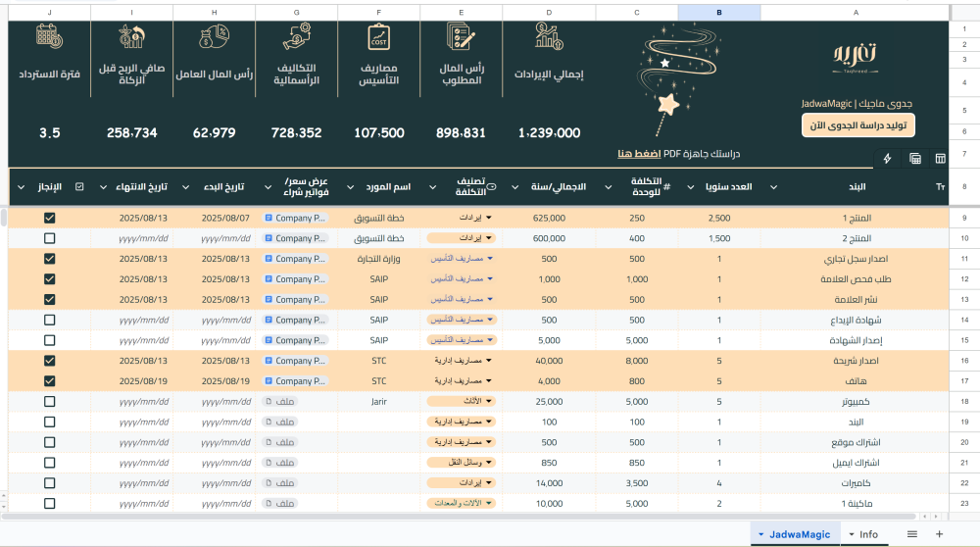The height and width of the screenshot is (547, 980).
Task: Open cost category dropdown for وسائل النقل
Action: pyautogui.click(x=462, y=462)
